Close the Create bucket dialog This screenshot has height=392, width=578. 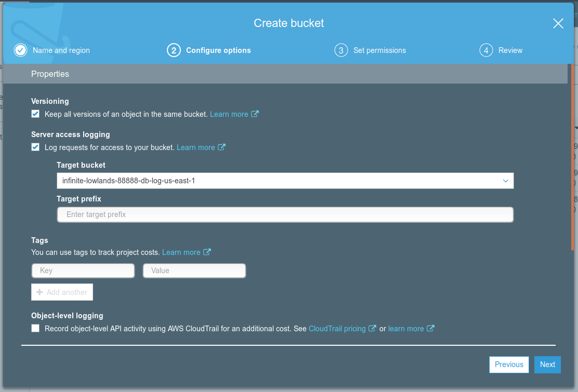(558, 23)
